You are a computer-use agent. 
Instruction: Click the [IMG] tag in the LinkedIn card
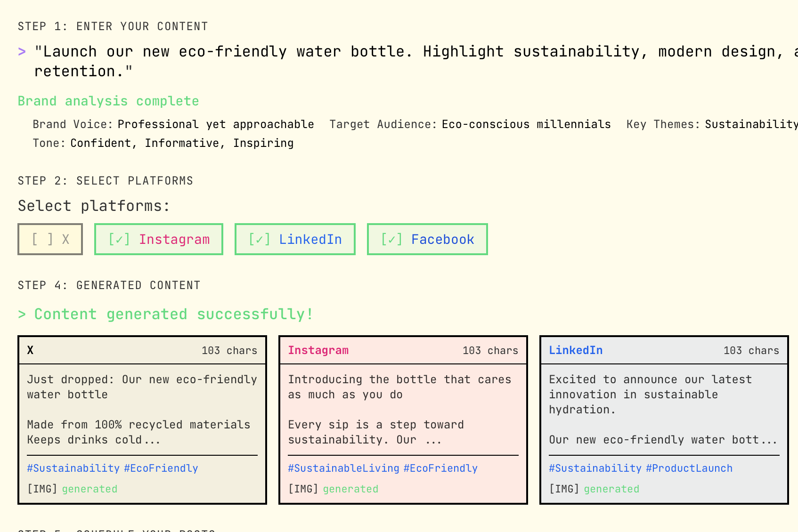point(564,489)
